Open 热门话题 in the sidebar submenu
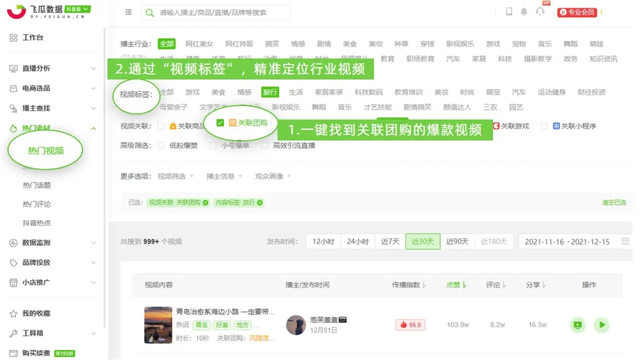Screen dimensions: 640x360 pos(37,185)
